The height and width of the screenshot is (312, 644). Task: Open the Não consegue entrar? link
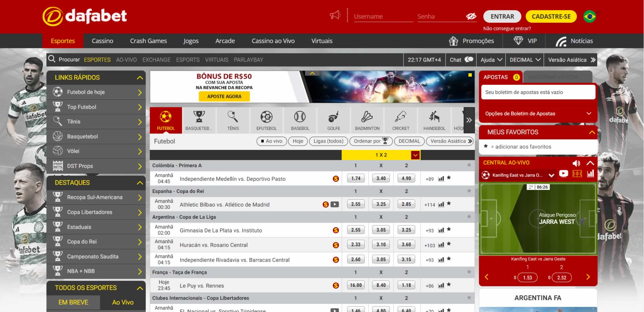(x=507, y=28)
